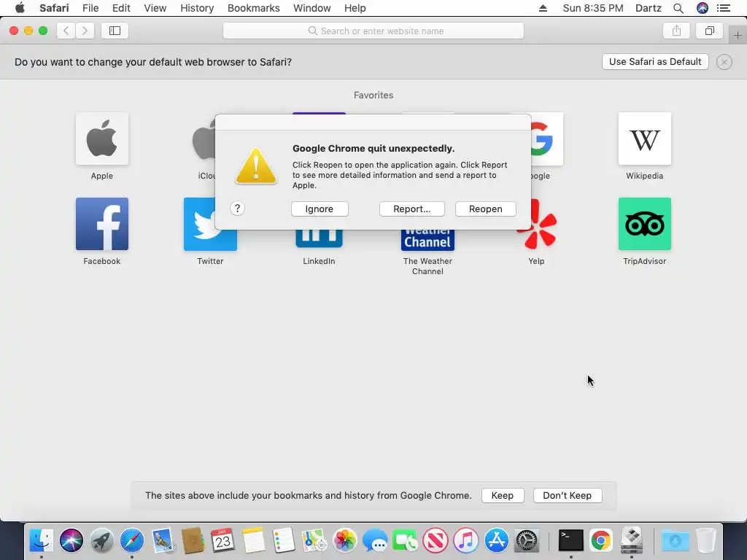Open Reminders in the Dock
The image size is (747, 560).
point(284,540)
